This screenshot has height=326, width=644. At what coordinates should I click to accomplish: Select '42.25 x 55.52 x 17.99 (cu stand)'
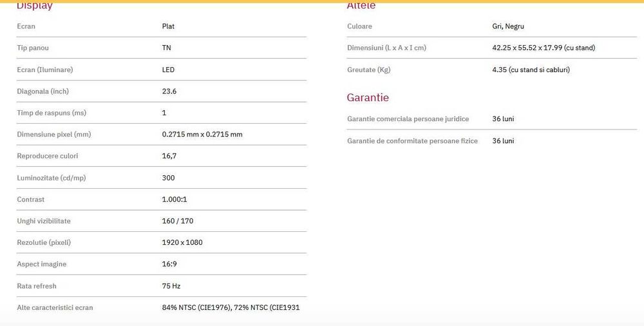[x=544, y=48]
